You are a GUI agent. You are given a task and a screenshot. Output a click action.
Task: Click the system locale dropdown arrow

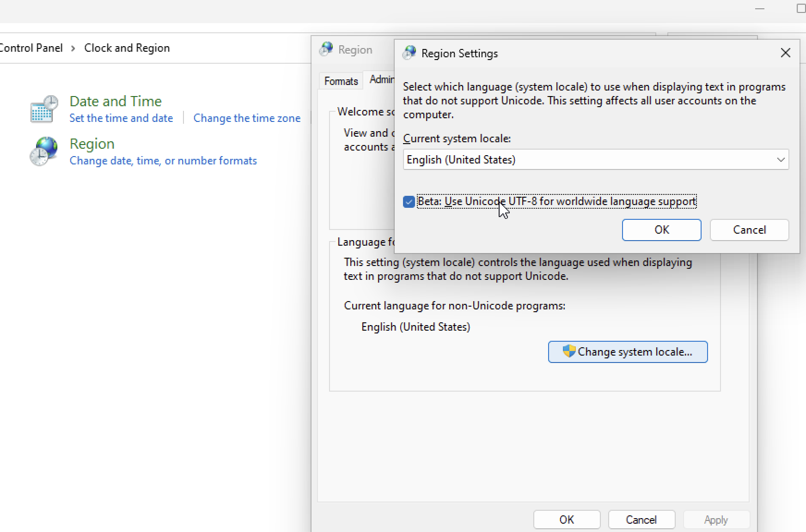[781, 159]
